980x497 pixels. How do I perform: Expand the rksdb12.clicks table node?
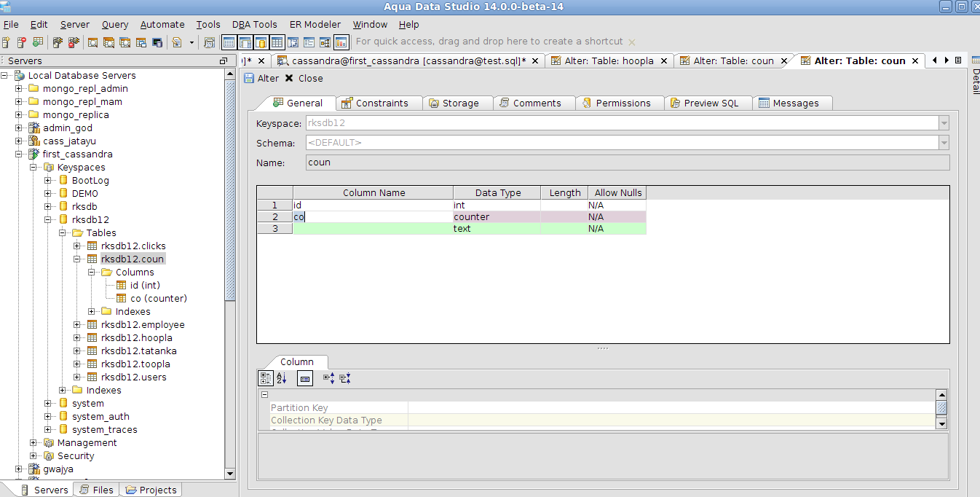click(77, 246)
